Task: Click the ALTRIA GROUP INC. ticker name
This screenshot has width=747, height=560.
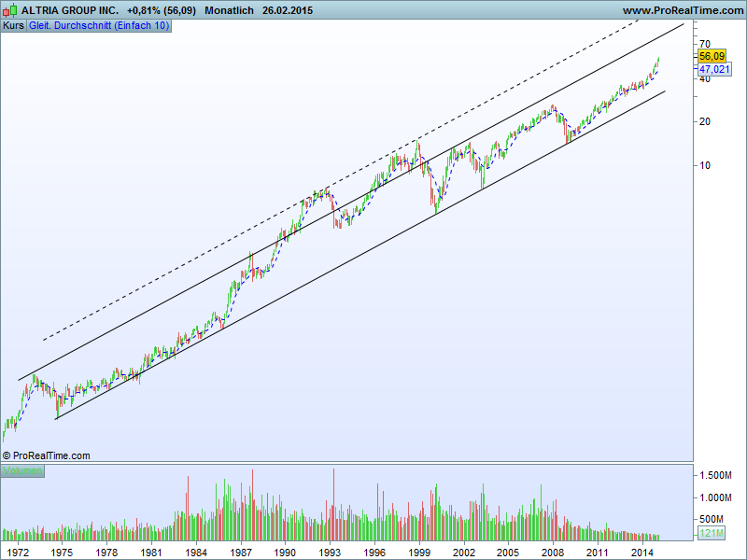Action: [70, 10]
